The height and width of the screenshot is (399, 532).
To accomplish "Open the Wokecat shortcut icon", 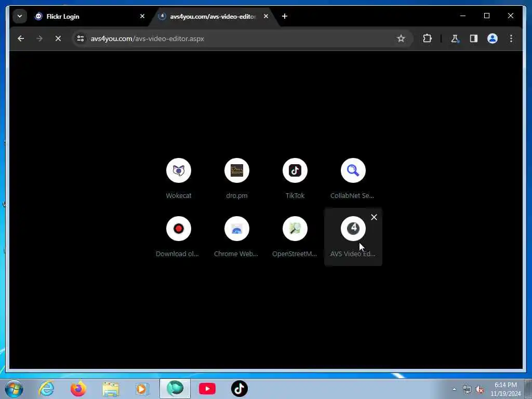I will (179, 170).
